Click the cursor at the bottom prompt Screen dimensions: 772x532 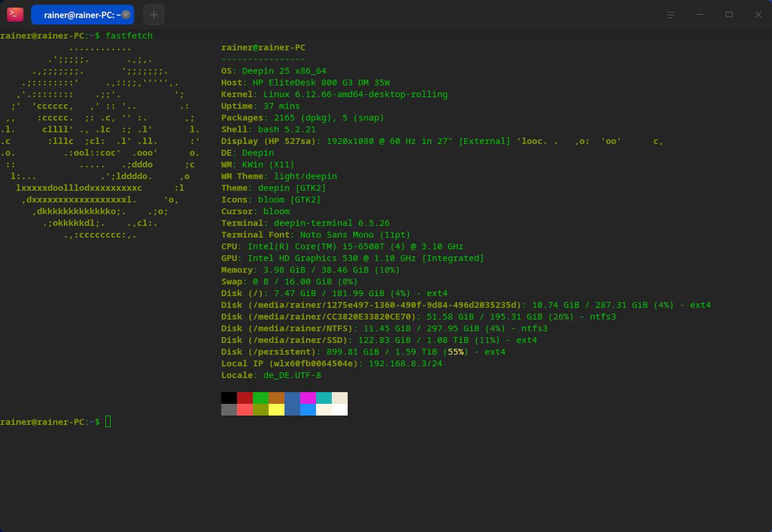click(108, 422)
